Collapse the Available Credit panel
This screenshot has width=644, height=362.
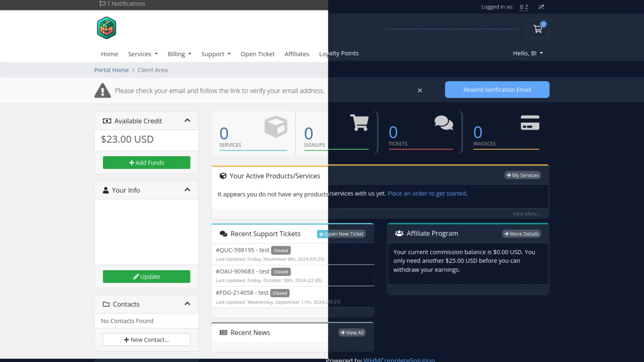point(187,121)
